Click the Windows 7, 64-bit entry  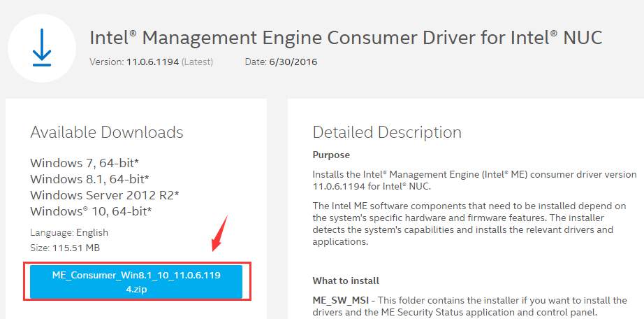pyautogui.click(x=89, y=163)
